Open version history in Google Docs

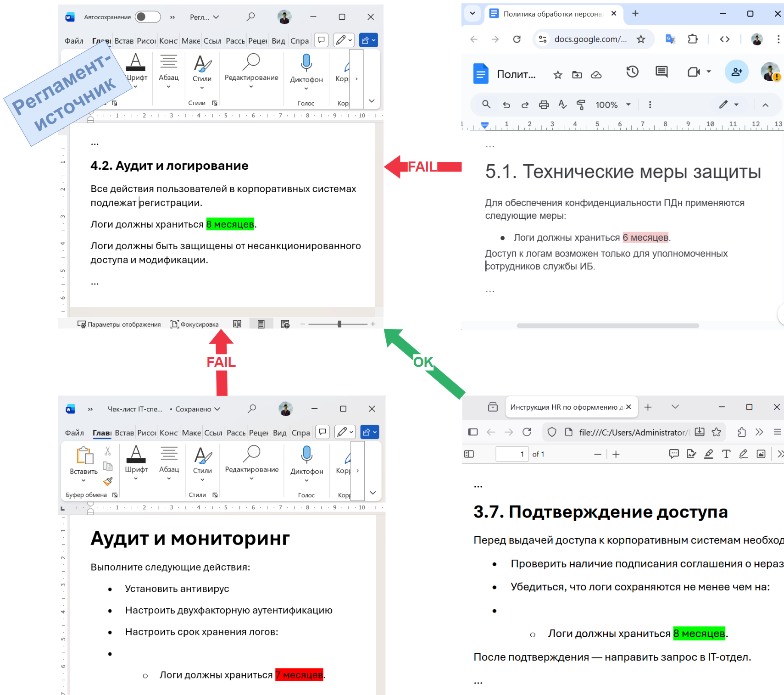(632, 72)
